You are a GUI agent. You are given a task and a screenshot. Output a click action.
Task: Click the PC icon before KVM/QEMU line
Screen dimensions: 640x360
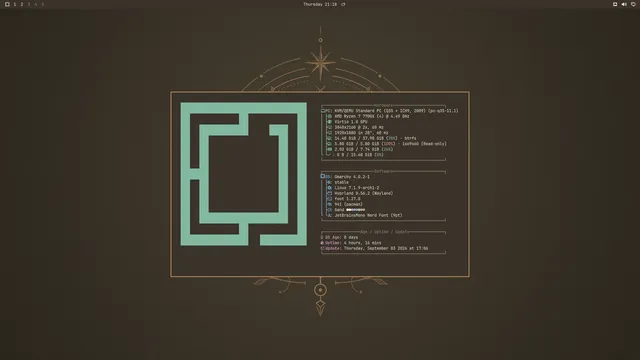[323, 111]
